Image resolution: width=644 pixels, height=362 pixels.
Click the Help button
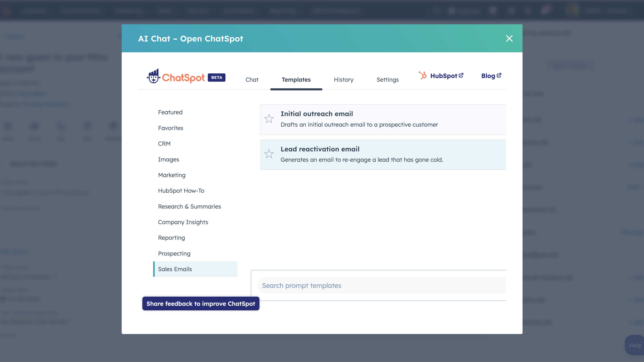(635, 345)
